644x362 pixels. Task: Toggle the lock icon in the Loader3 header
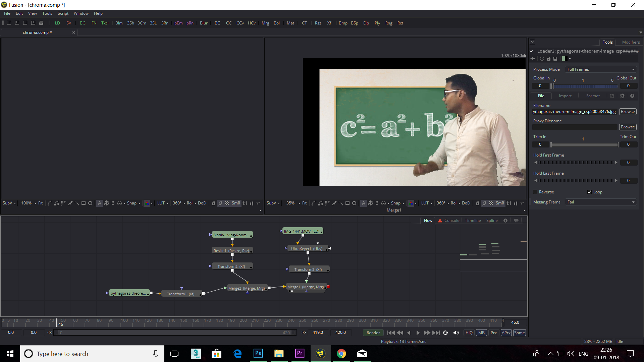click(549, 59)
